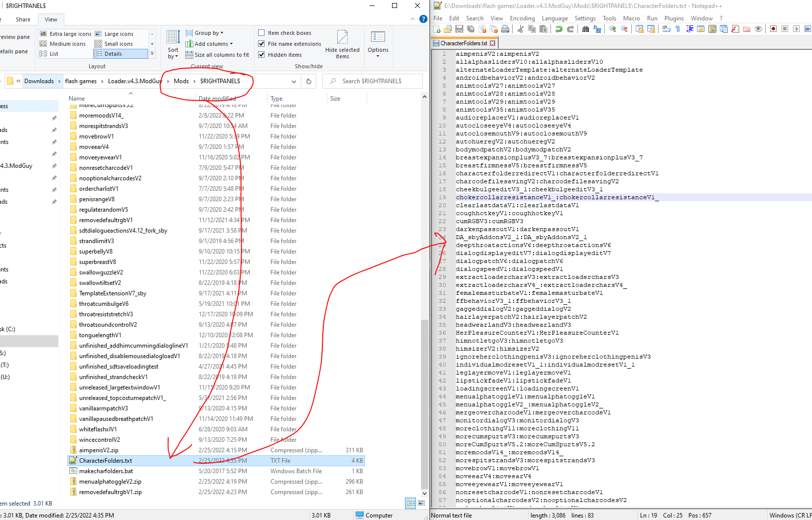
Task: Toggle the Hidden items checkbox
Action: coord(262,55)
